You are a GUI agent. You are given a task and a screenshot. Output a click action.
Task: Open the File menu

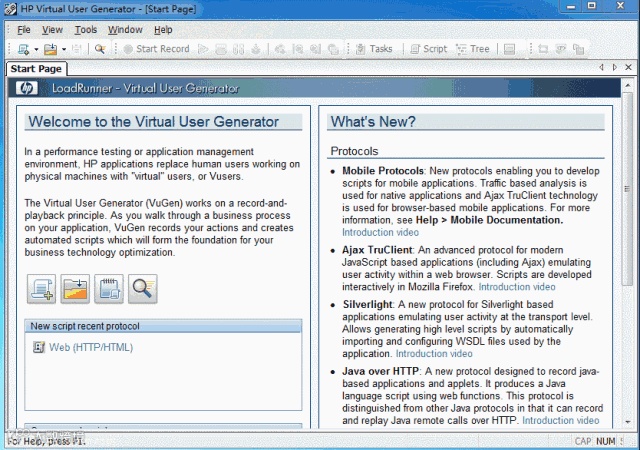[24, 30]
